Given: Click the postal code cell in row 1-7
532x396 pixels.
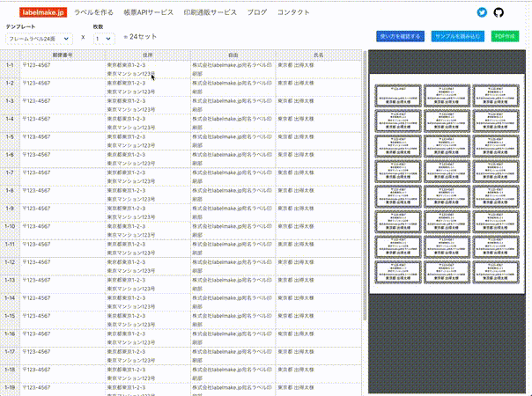Looking at the screenshot, I should click(x=63, y=177).
